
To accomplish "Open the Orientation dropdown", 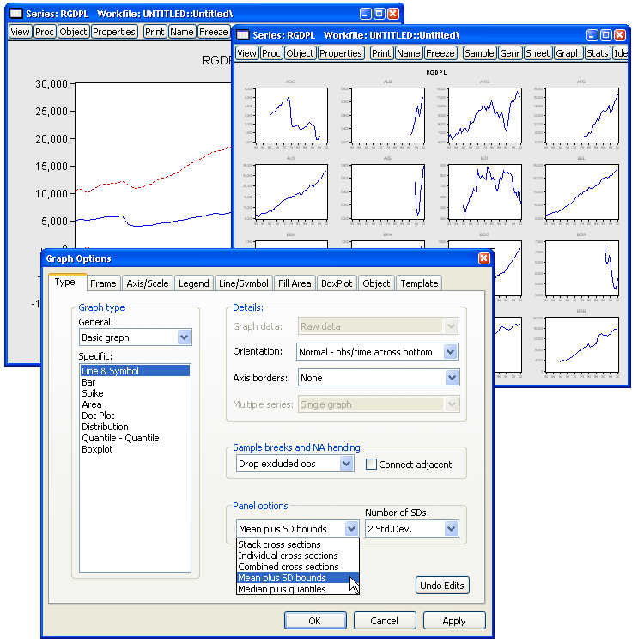I will (451, 352).
